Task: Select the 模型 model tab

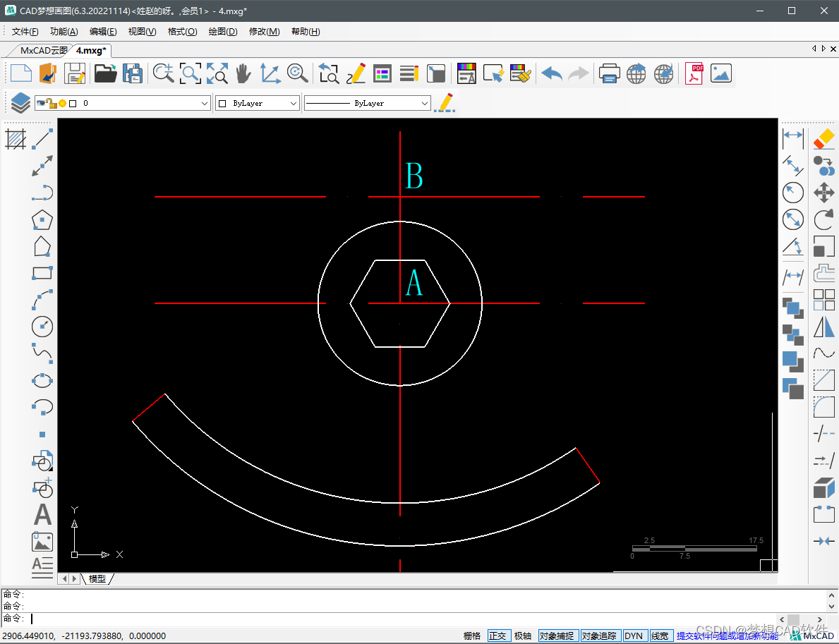Action: [x=97, y=578]
